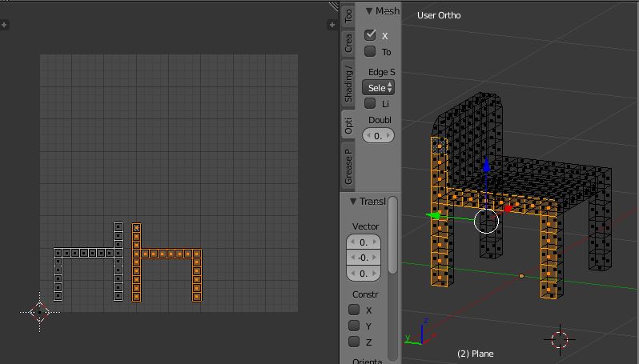Increase first Vector value with right arrow
Screen dimensions: 639x364
pyautogui.click(x=375, y=242)
